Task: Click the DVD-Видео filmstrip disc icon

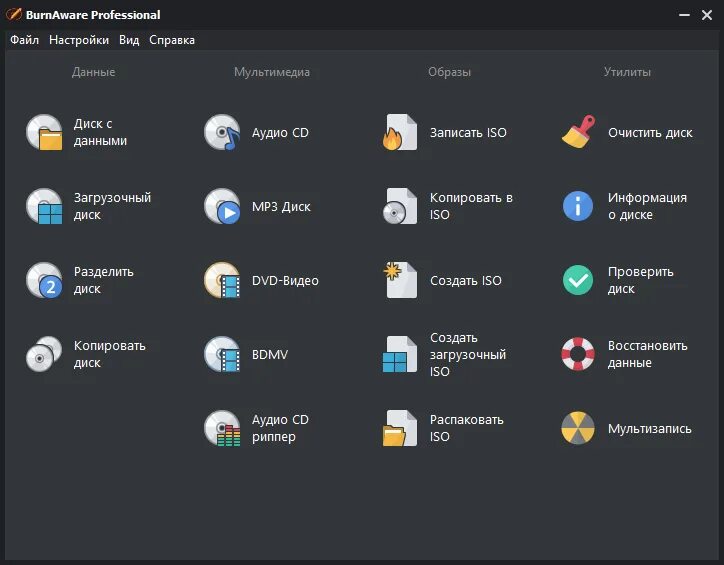Action: click(x=222, y=280)
